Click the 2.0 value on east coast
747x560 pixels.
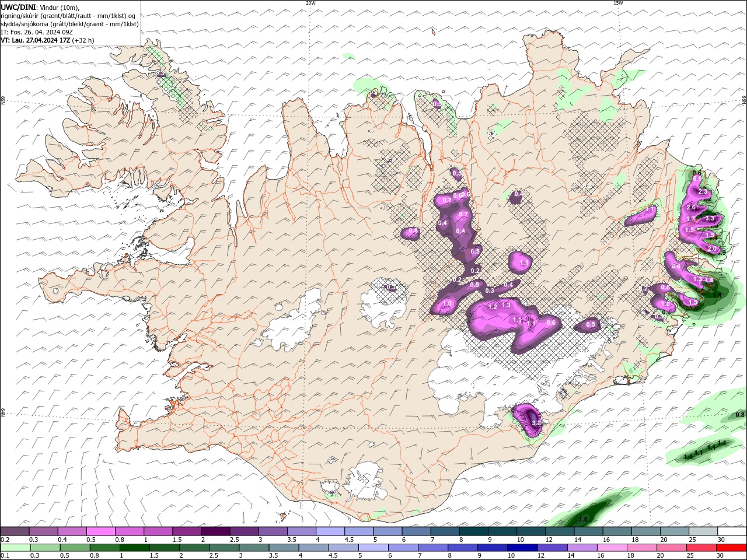point(712,249)
